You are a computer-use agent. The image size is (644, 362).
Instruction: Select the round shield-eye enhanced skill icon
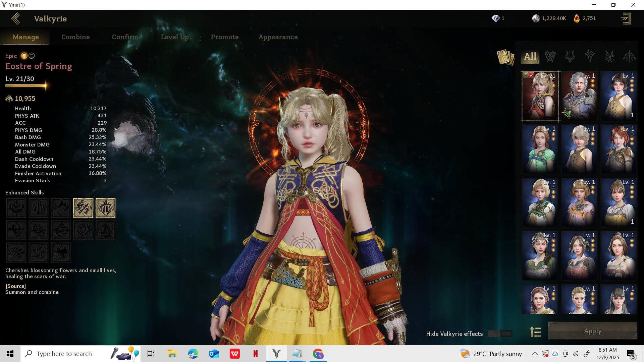pyautogui.click(x=38, y=230)
